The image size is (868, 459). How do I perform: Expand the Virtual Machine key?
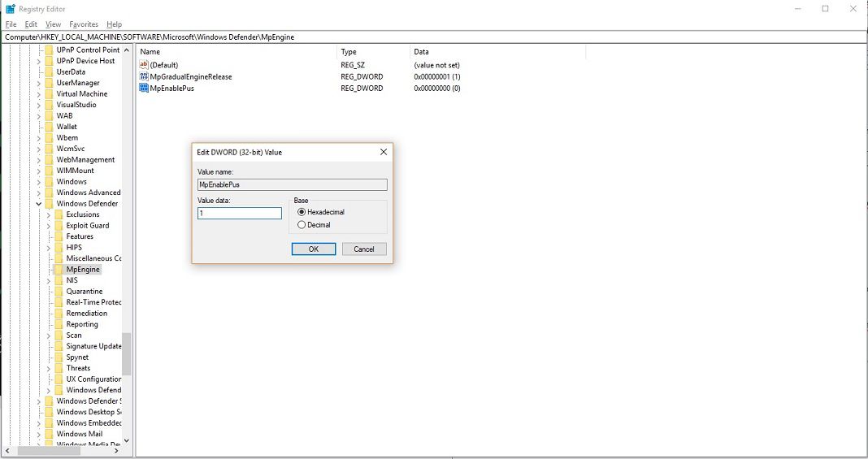pos(39,94)
